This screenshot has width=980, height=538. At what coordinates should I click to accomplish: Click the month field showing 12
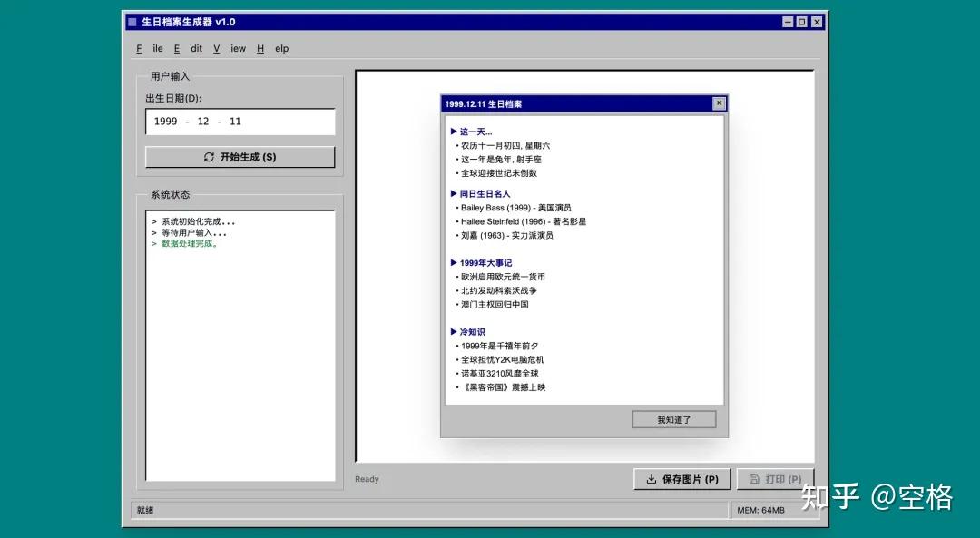[x=202, y=122]
